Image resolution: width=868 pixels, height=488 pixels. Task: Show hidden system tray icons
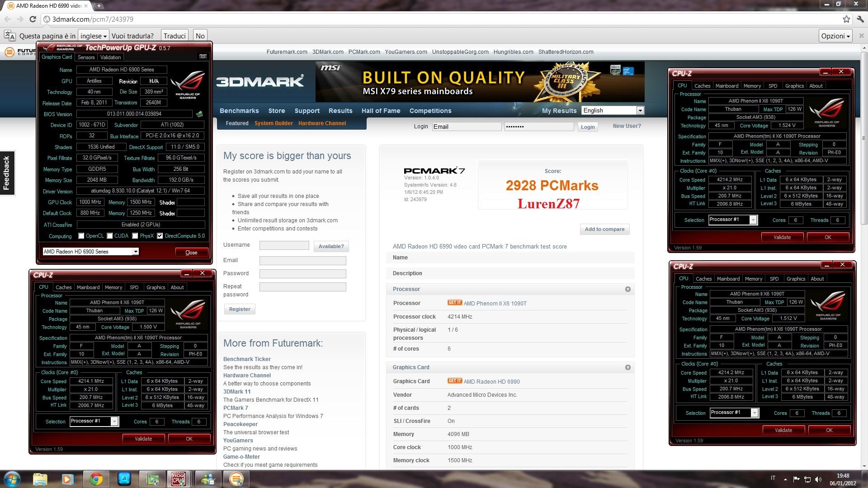click(x=785, y=479)
